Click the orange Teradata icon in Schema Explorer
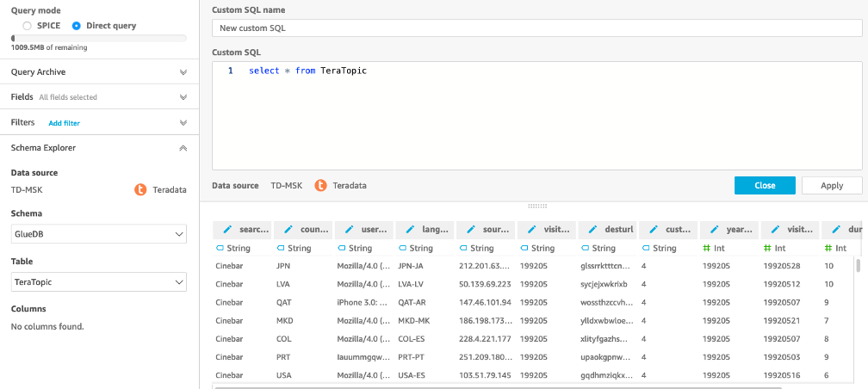Image resolution: width=868 pixels, height=389 pixels. [141, 189]
